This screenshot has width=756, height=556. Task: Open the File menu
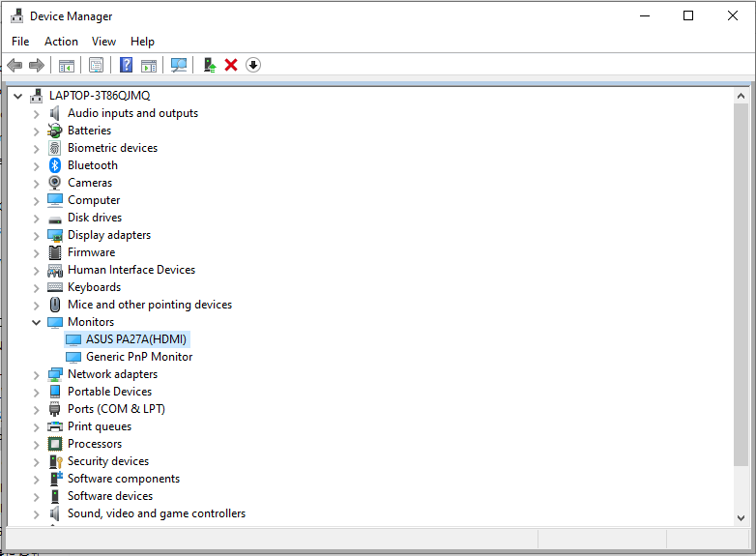20,42
